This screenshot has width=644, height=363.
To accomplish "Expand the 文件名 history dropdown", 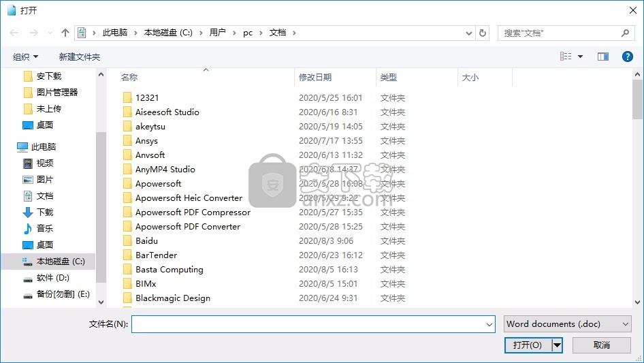I will (x=489, y=324).
